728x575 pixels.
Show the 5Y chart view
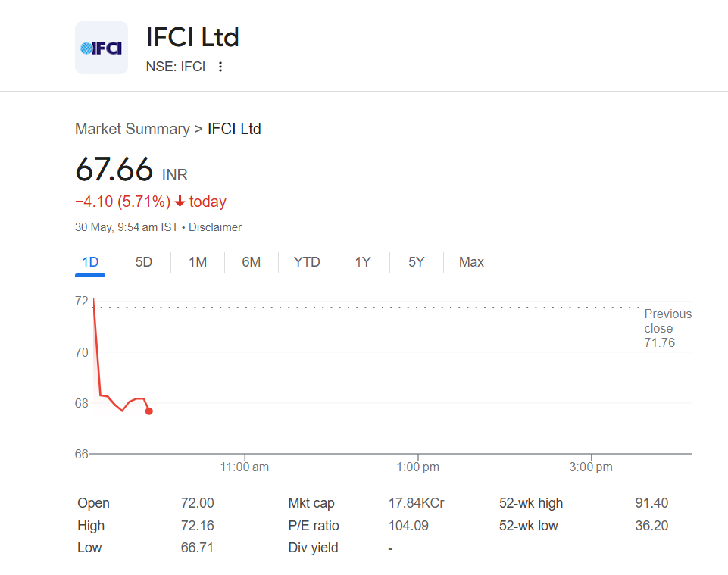417,262
